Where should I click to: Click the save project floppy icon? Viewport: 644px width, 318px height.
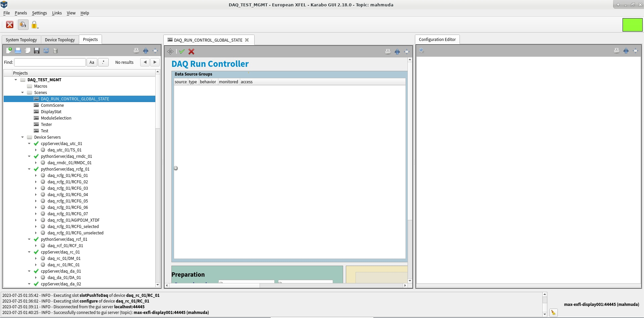[37, 50]
